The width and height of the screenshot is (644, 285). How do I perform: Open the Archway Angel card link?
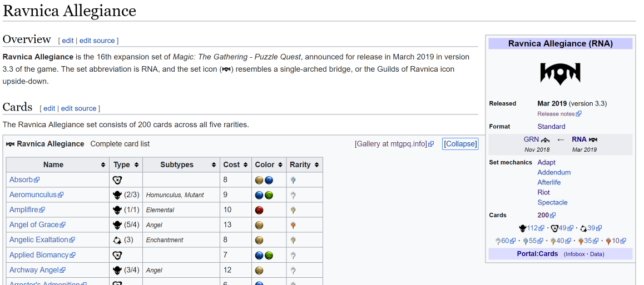pyautogui.click(x=34, y=270)
